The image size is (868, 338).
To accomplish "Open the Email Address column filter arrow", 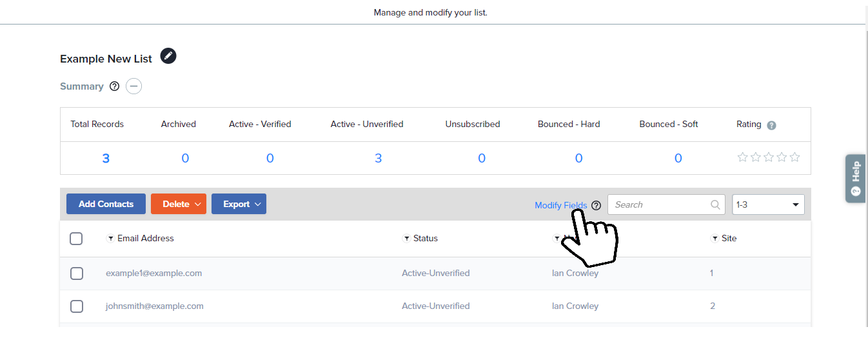I will point(110,239).
